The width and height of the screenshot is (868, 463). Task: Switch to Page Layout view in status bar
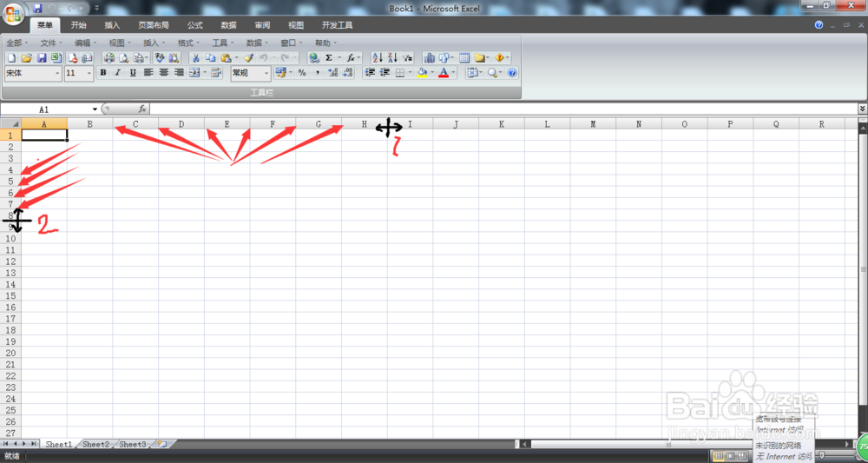point(730,456)
